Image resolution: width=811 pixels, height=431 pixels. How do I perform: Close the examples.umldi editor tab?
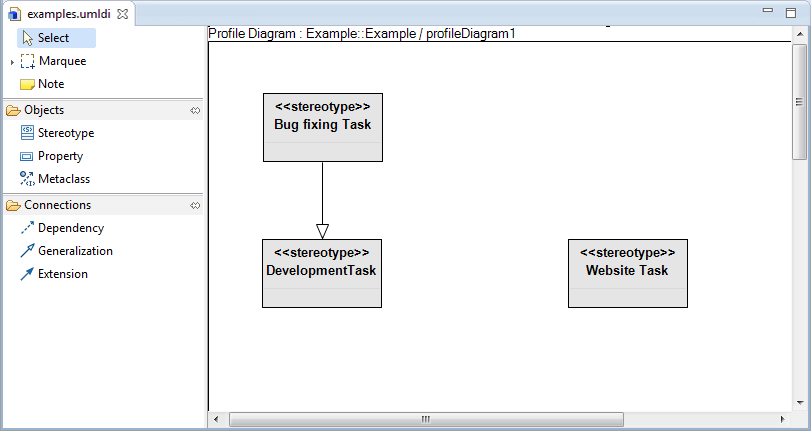122,14
